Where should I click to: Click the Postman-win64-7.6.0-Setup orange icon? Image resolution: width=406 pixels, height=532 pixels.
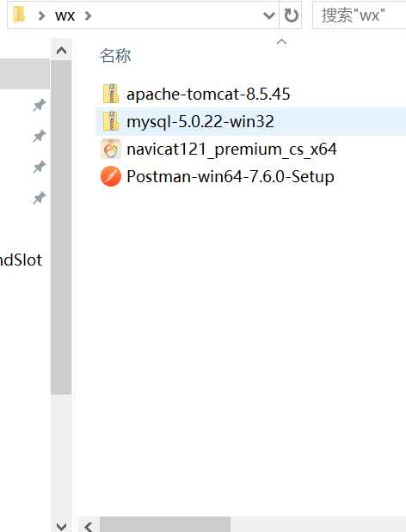coord(111,176)
